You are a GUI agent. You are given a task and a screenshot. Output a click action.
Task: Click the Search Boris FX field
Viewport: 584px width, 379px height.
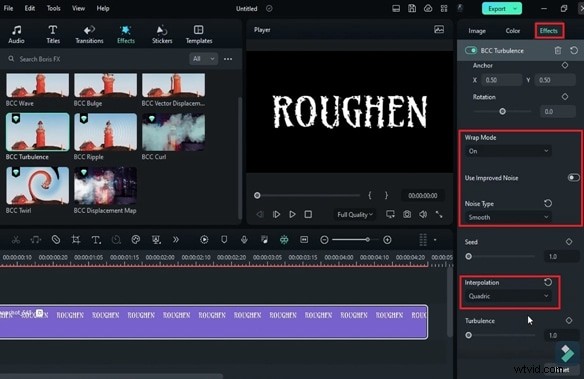[x=97, y=59]
